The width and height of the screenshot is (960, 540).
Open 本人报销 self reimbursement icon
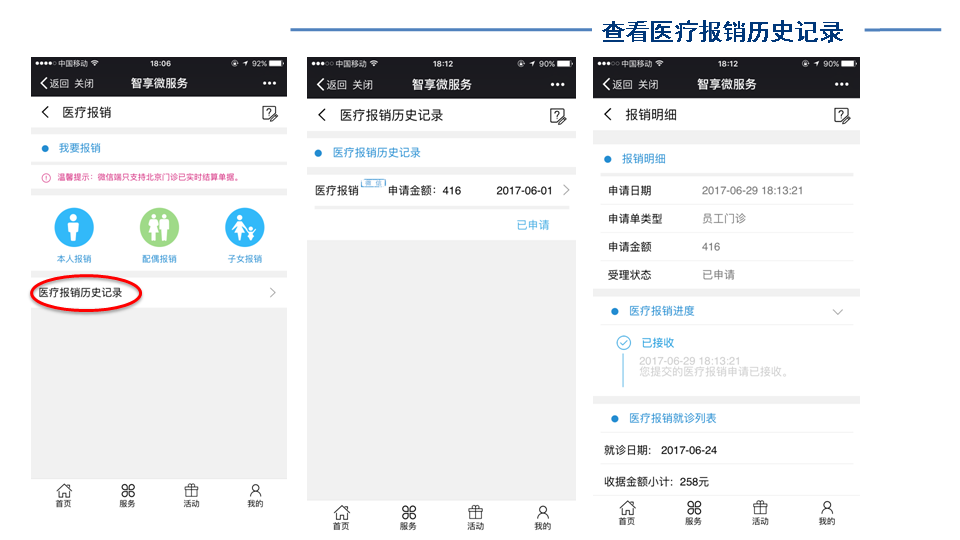pyautogui.click(x=74, y=228)
